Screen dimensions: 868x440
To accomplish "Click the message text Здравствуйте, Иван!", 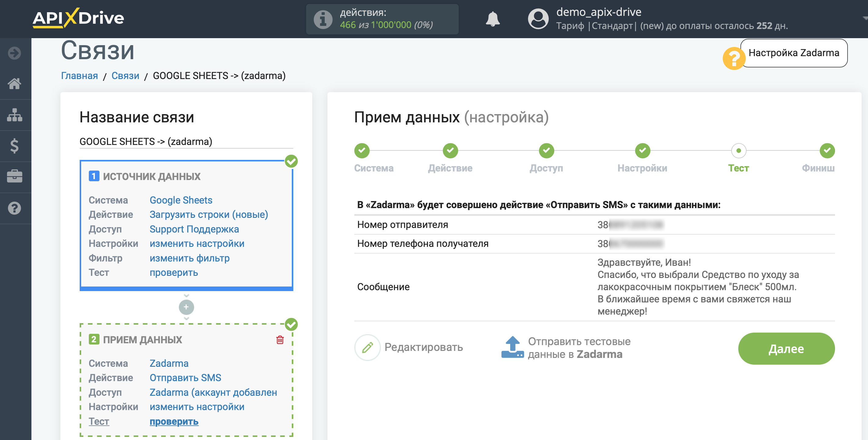I will [644, 262].
